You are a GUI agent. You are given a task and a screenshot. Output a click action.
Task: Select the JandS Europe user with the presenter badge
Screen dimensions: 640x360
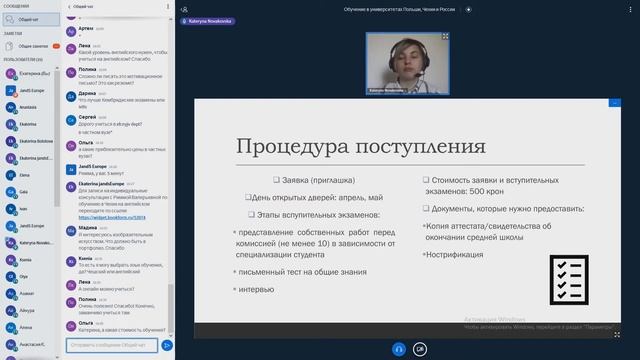tap(29, 91)
